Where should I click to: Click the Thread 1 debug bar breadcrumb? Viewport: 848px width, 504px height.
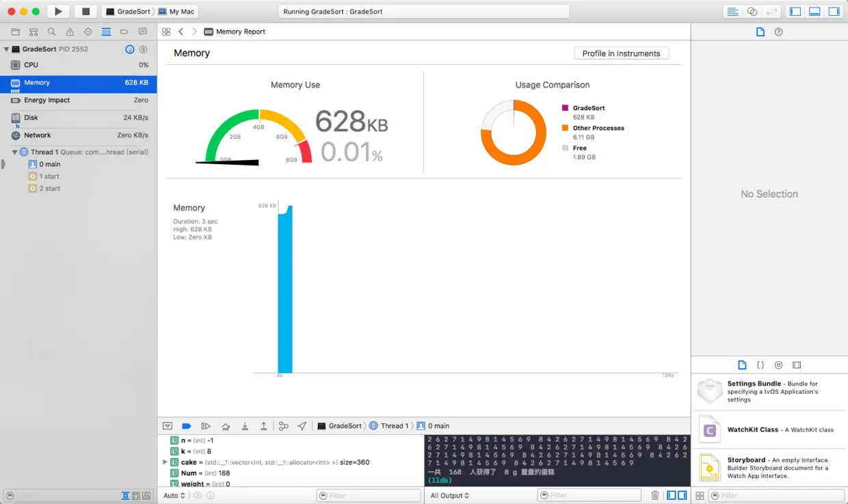pyautogui.click(x=388, y=426)
